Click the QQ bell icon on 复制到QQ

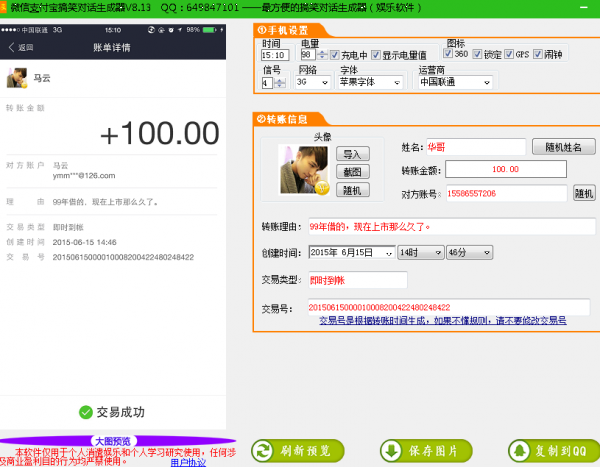pyautogui.click(x=519, y=451)
